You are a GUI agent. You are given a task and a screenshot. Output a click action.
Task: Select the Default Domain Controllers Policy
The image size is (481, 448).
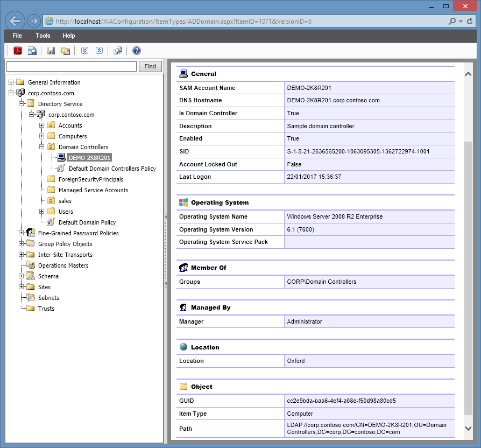(113, 168)
